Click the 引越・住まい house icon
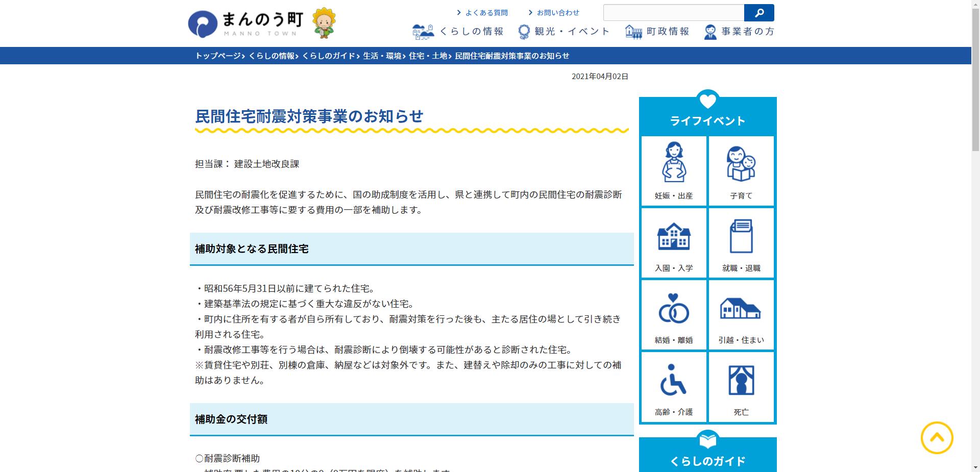The width and height of the screenshot is (980, 472). (x=741, y=312)
